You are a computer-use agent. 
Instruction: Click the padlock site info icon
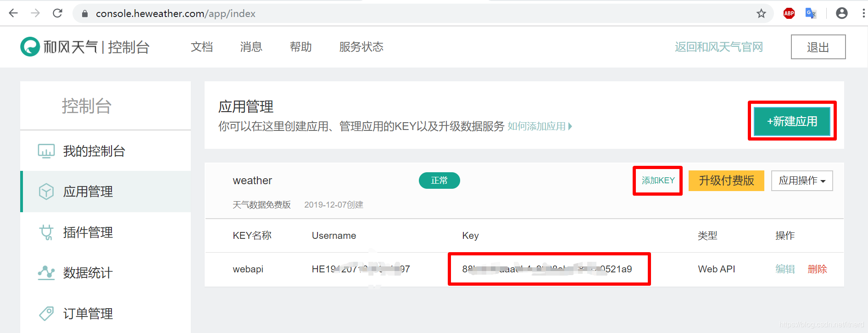pyautogui.click(x=84, y=14)
